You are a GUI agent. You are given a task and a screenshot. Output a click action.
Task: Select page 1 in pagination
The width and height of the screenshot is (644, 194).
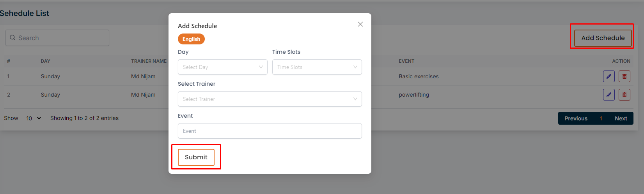pos(601,118)
